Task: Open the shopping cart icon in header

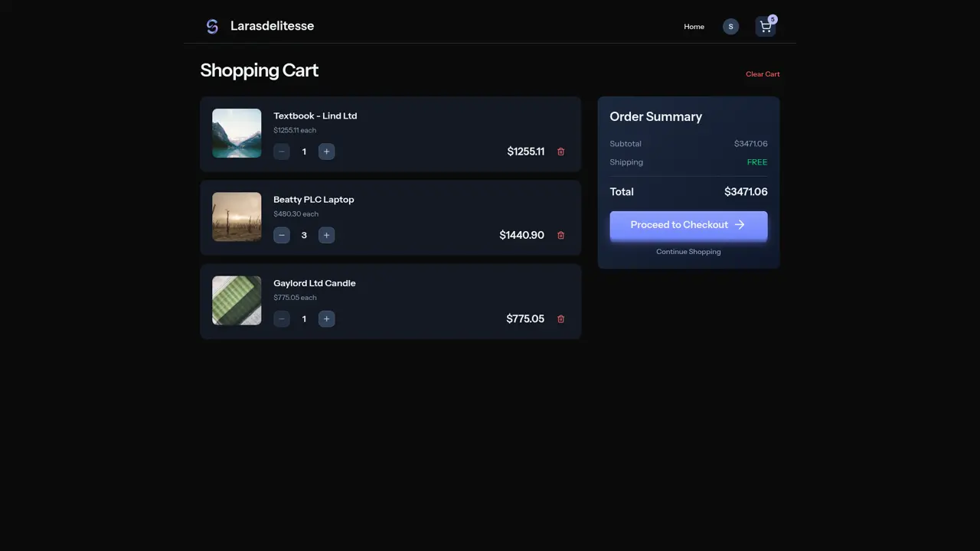Action: click(765, 27)
